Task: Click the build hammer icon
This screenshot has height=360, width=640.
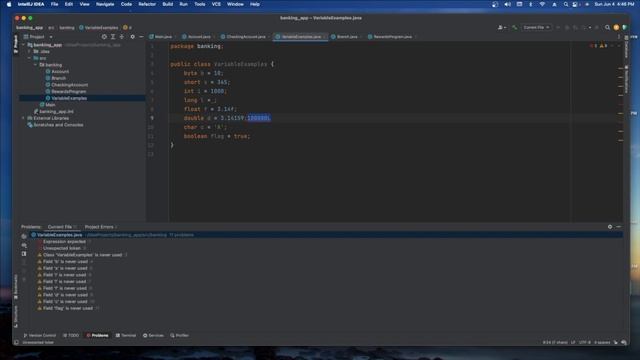Action: tap(514, 27)
